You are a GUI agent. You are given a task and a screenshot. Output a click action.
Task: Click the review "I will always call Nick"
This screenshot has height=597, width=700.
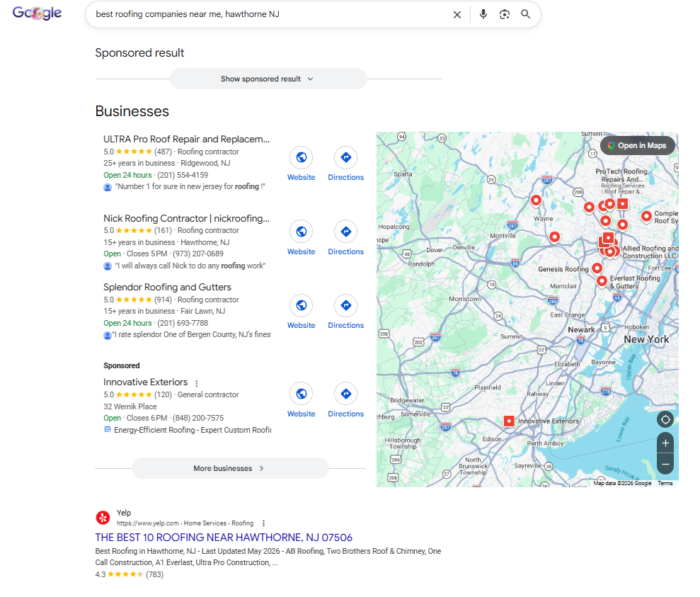click(190, 266)
